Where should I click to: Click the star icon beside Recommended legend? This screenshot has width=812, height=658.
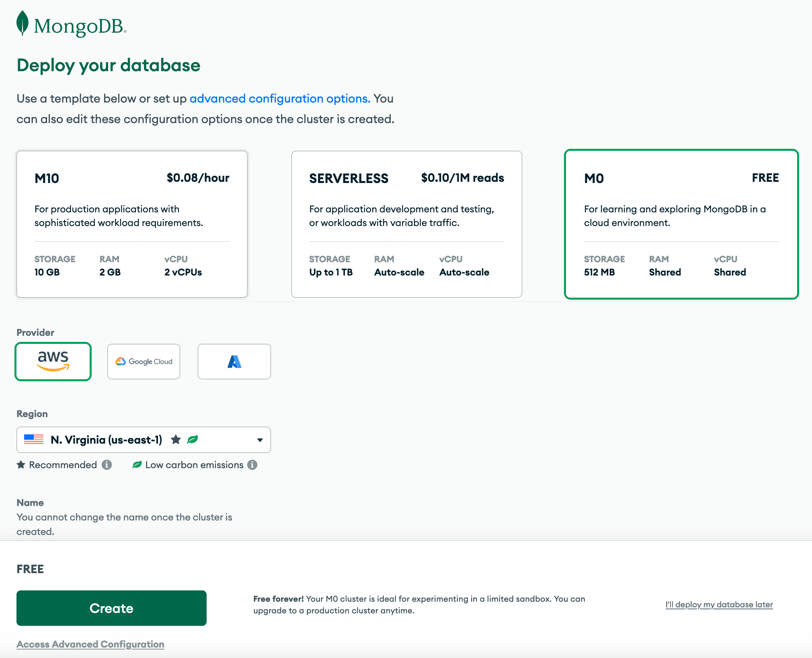21,465
